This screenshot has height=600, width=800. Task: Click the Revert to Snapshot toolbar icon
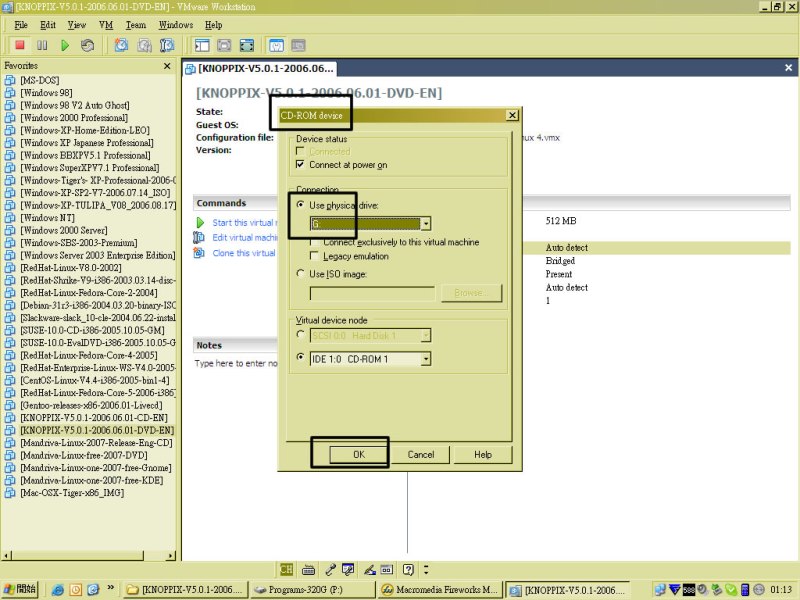[x=144, y=45]
